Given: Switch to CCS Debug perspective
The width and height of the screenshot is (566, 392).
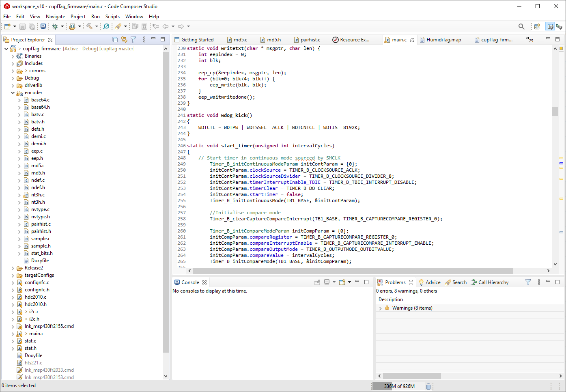Looking at the screenshot, I should (x=559, y=26).
